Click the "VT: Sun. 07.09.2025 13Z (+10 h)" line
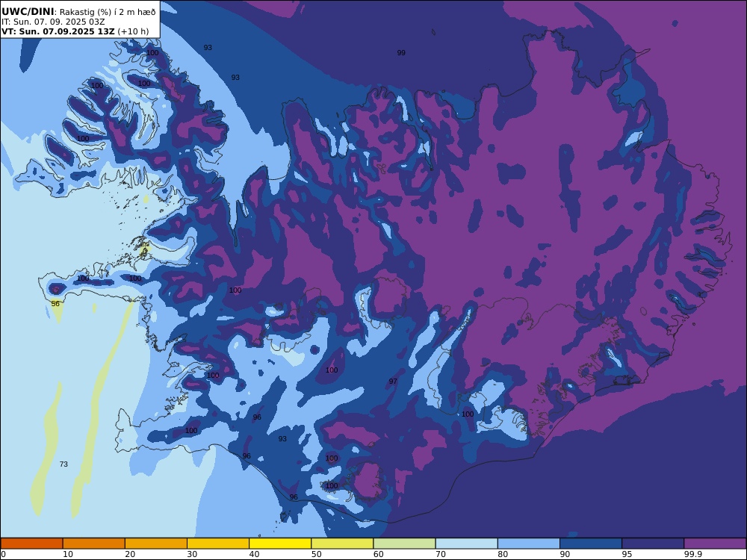This screenshot has width=747, height=560. 75,31
